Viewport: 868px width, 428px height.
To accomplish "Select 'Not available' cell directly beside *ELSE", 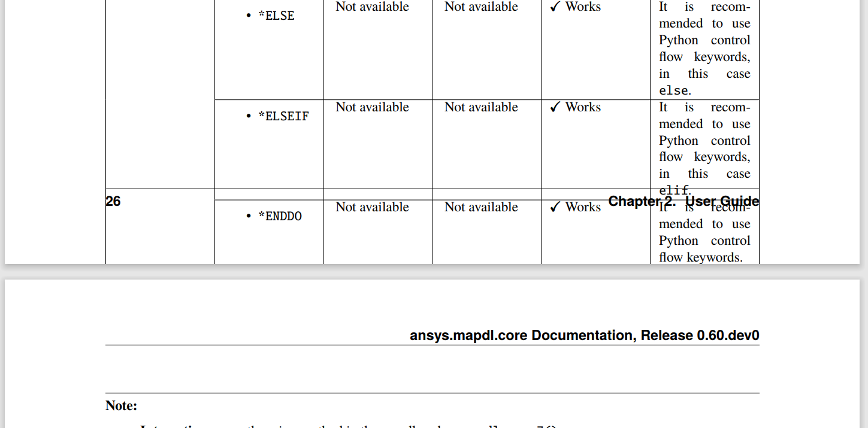I will 372,7.
